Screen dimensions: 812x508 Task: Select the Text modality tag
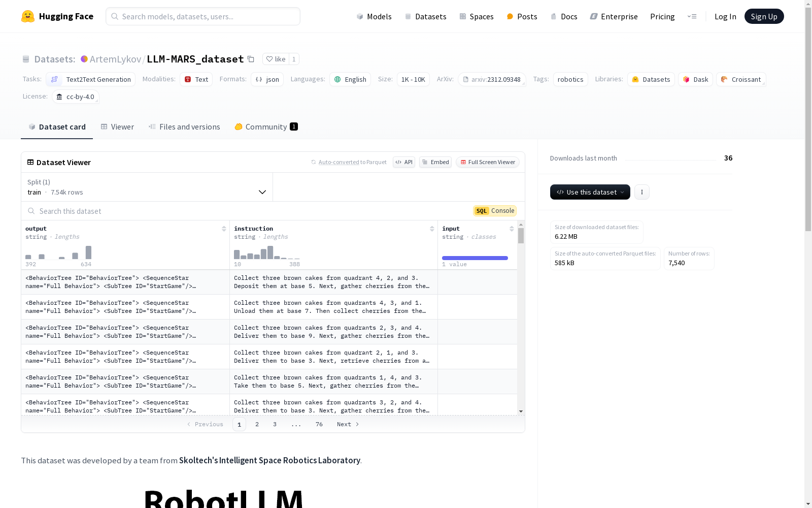pyautogui.click(x=196, y=79)
